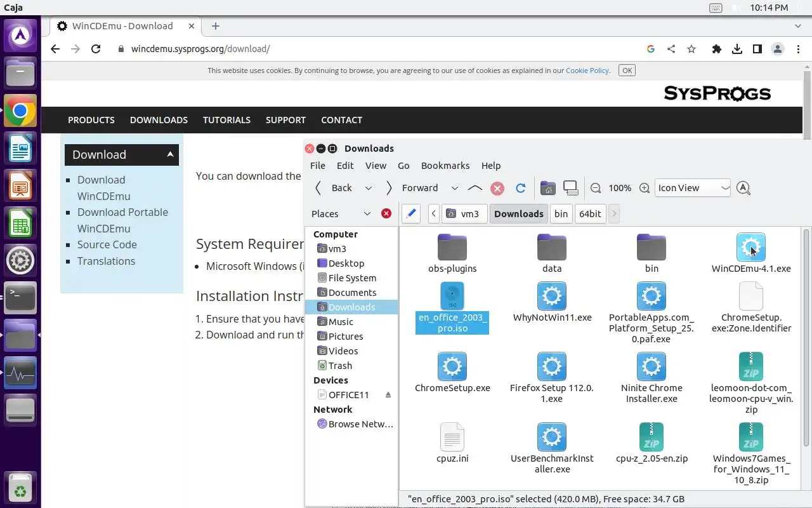Click the vm3 path bar button
This screenshot has height=508, width=812.
coord(464,213)
